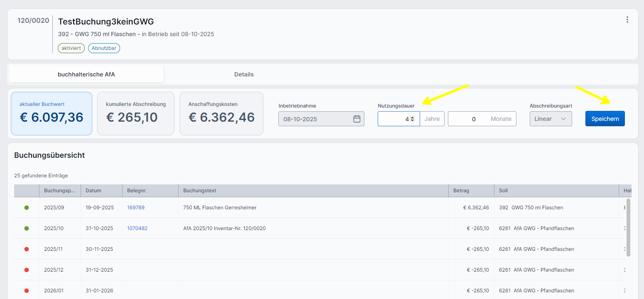Open the three-dot options menu
The width and height of the screenshot is (644, 299).
(627, 20)
